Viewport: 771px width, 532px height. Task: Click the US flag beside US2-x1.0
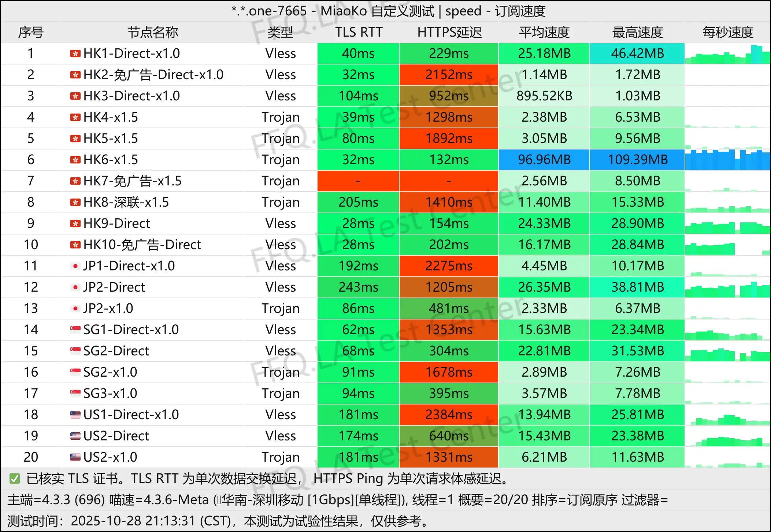pyautogui.click(x=75, y=457)
